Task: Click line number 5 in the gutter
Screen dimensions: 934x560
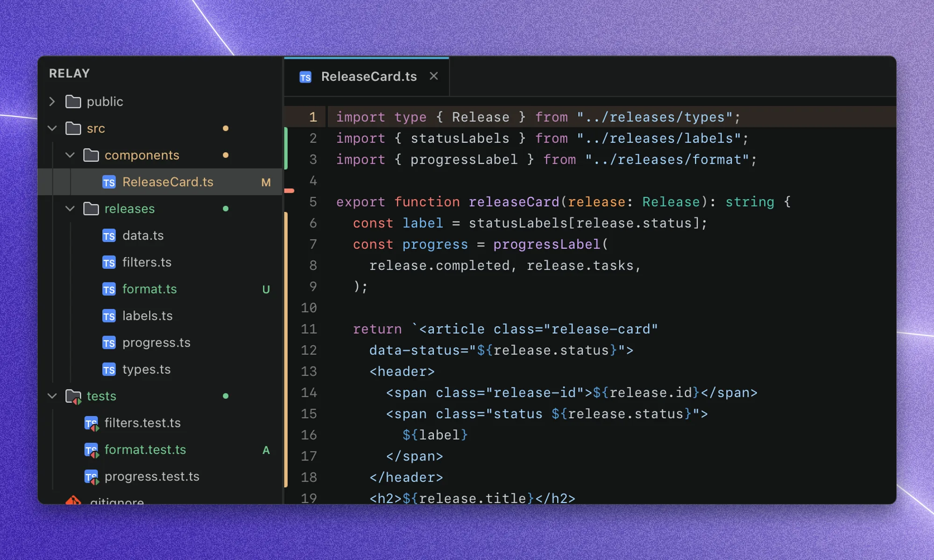Action: point(313,202)
